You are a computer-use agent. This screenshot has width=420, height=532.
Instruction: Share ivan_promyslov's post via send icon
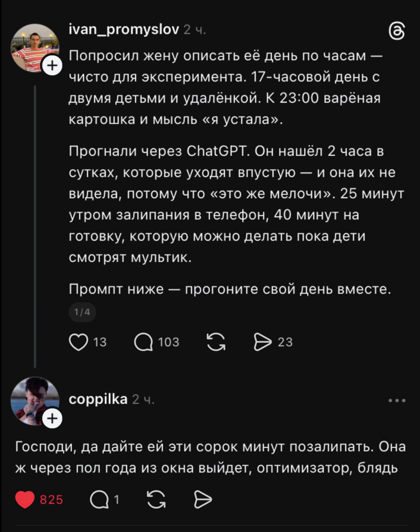(262, 342)
